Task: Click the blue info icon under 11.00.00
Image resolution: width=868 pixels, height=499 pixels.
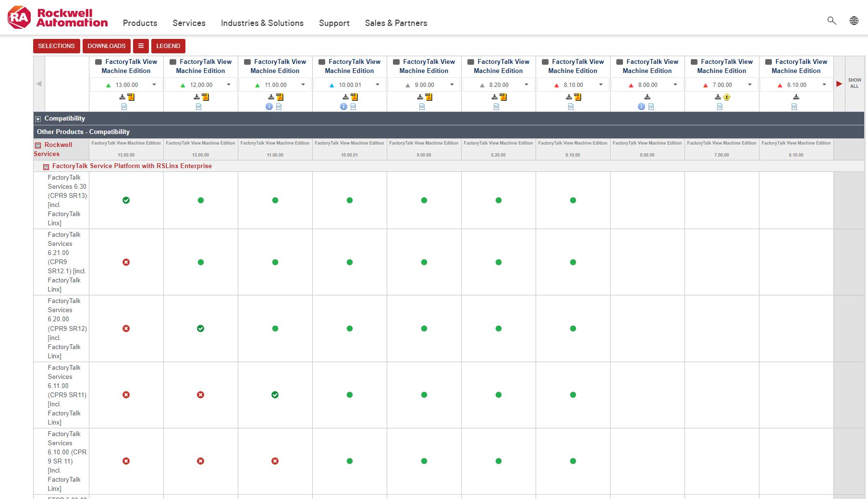Action: [269, 107]
